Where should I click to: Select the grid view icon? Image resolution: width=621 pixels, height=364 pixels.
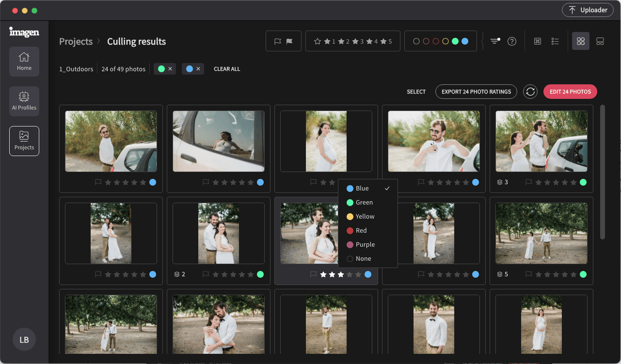pos(581,41)
